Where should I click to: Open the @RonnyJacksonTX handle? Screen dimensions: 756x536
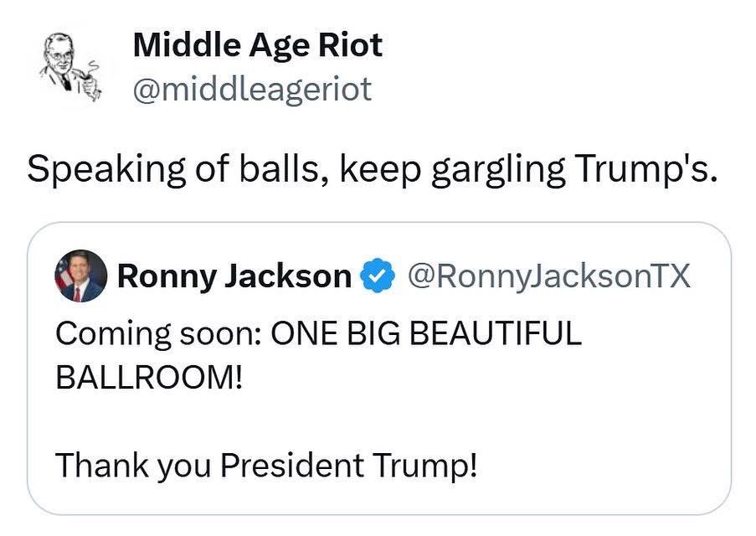(548, 276)
